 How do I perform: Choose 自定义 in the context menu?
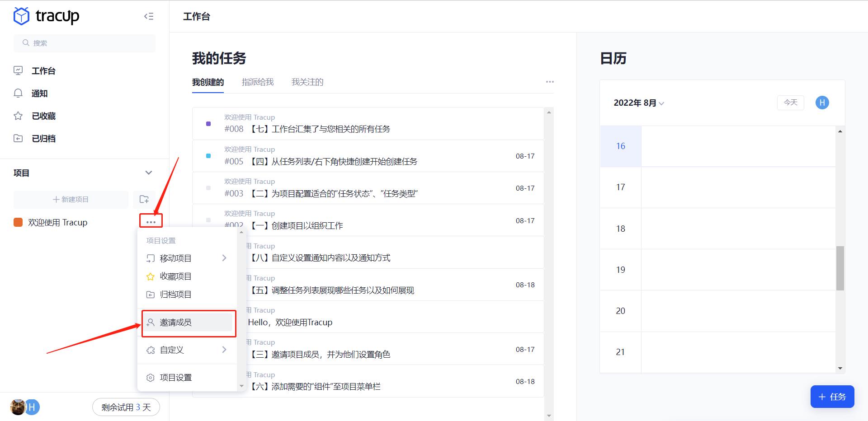172,350
